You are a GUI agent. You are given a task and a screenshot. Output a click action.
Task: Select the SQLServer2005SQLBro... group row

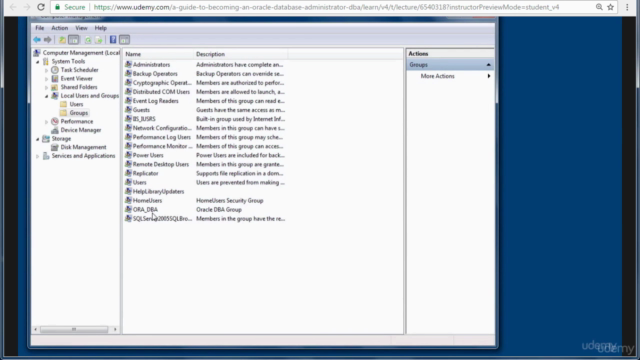[205, 218]
